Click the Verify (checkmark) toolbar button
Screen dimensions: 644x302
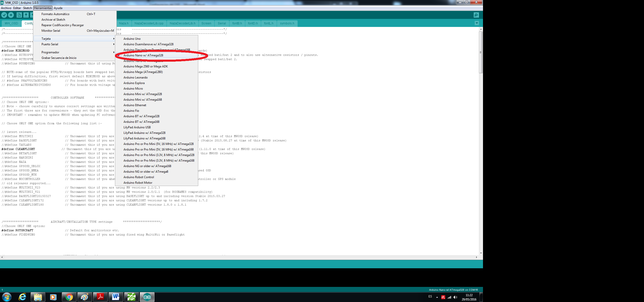pos(4,15)
